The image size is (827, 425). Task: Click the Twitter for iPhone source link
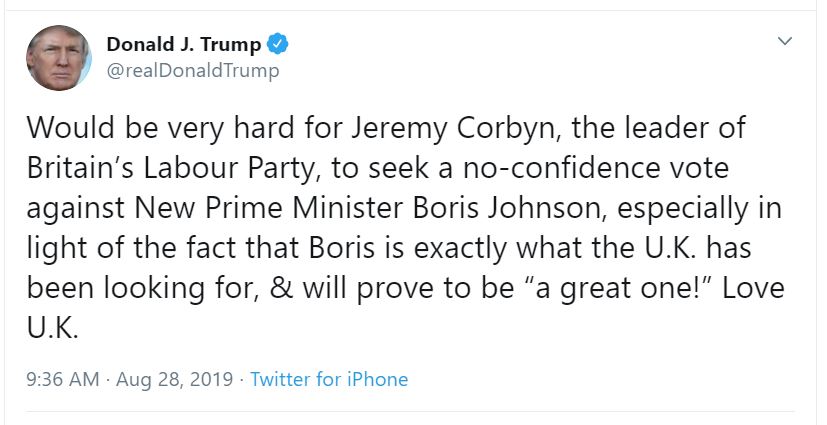pos(329,379)
